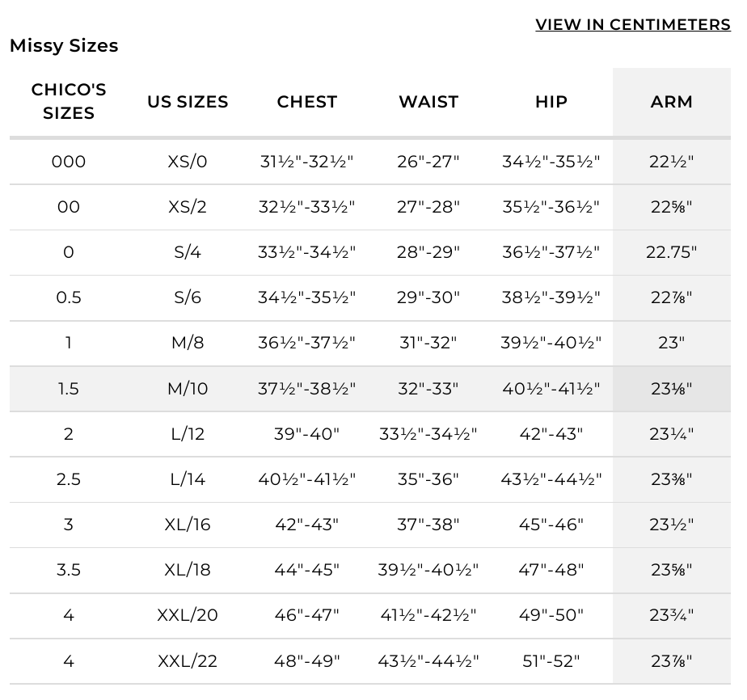Select the XXL/22 US size cell

188,661
